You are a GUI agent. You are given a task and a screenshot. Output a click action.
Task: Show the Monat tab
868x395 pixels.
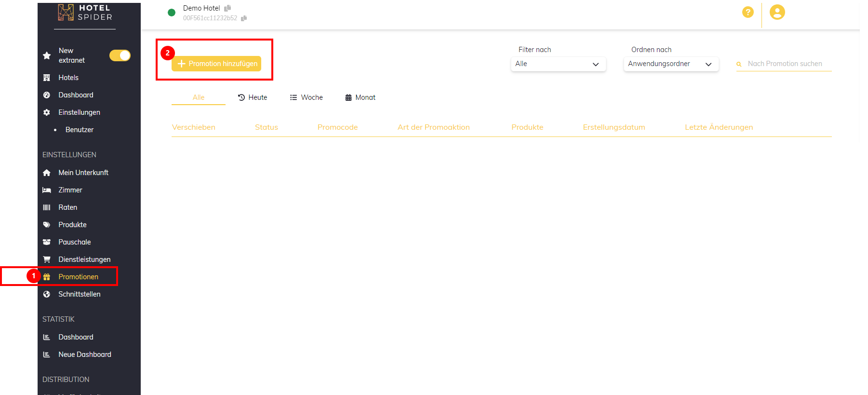click(361, 97)
